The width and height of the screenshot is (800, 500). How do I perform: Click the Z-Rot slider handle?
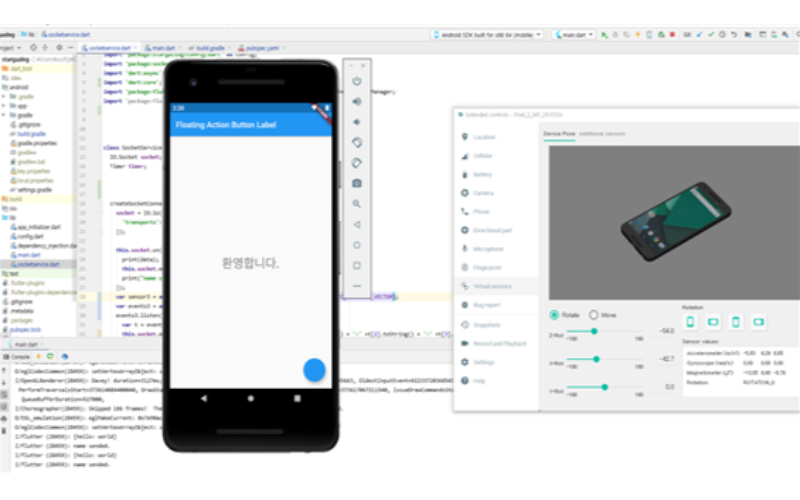tap(595, 331)
